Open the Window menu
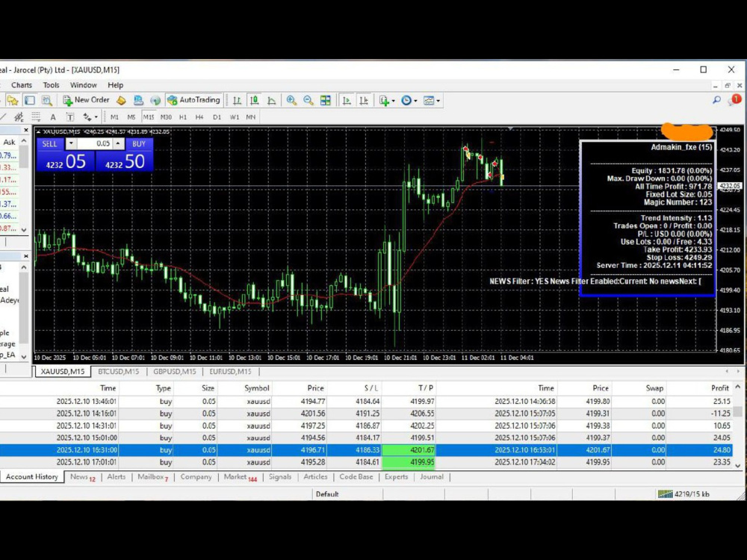The height and width of the screenshot is (560, 747). (84, 85)
